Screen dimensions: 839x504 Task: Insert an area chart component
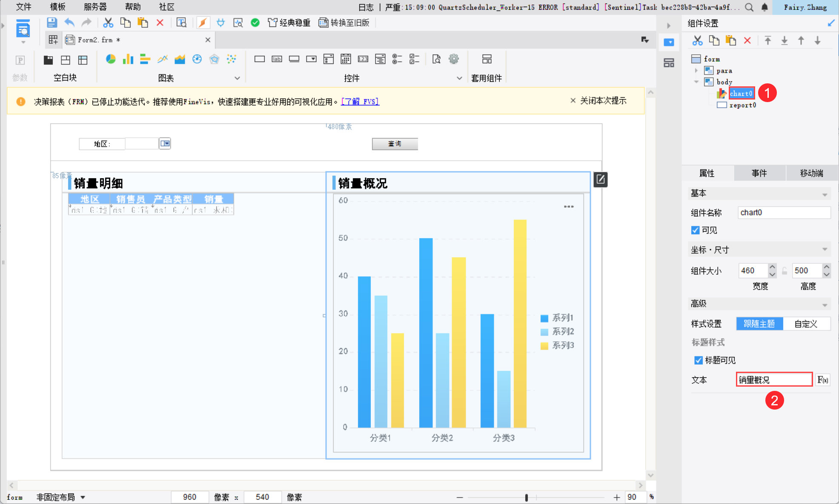pos(180,59)
